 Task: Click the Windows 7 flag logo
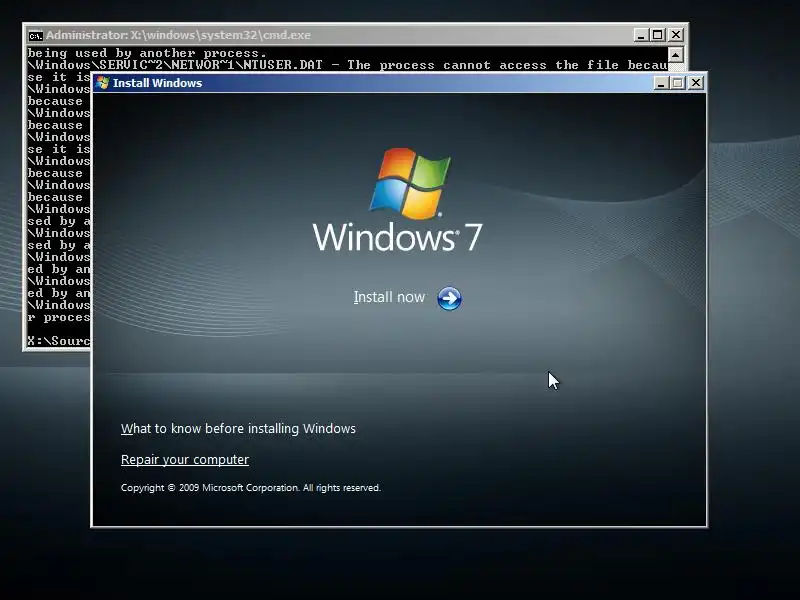411,183
